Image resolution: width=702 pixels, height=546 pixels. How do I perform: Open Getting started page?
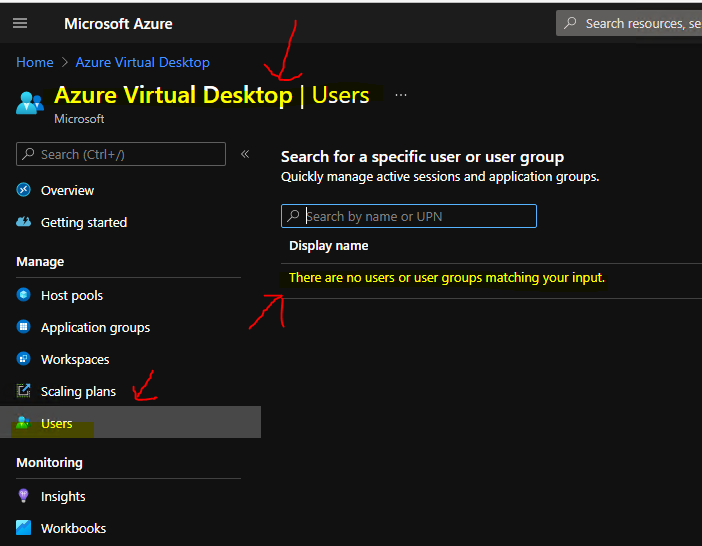click(x=84, y=222)
